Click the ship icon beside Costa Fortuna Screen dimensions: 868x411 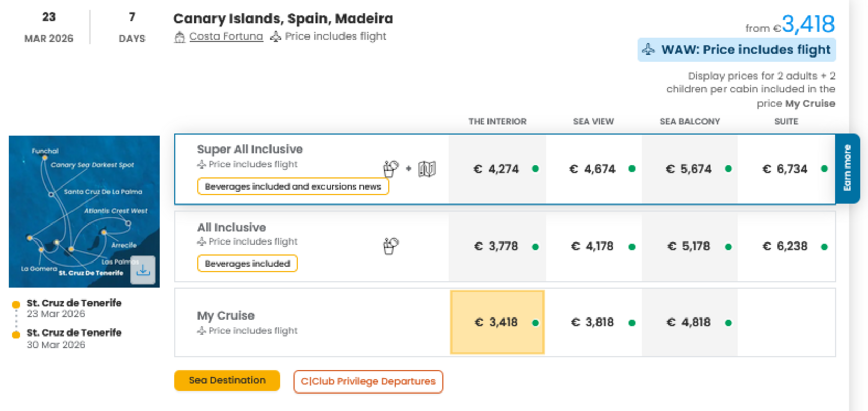[178, 36]
